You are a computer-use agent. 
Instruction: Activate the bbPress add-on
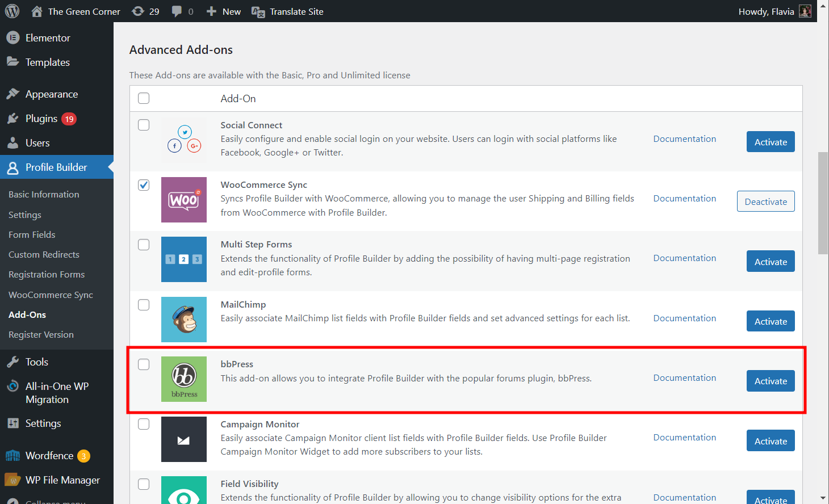coord(770,381)
